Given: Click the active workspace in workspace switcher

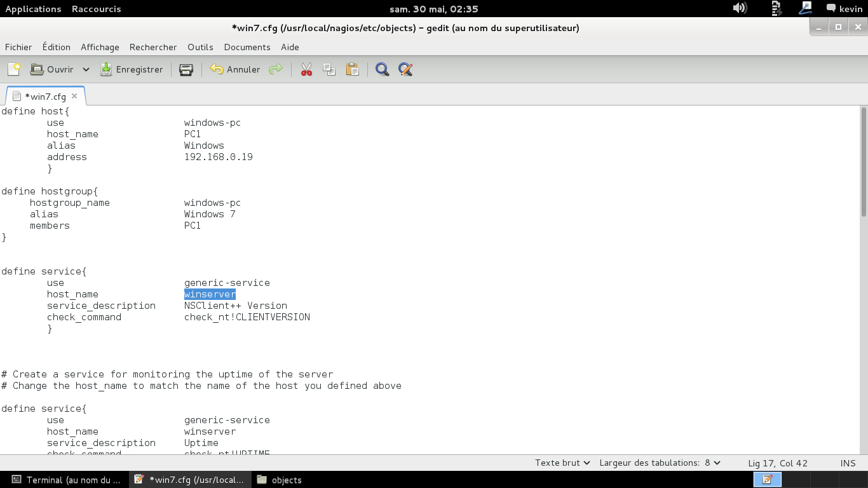Looking at the screenshot, I should click(x=767, y=480).
